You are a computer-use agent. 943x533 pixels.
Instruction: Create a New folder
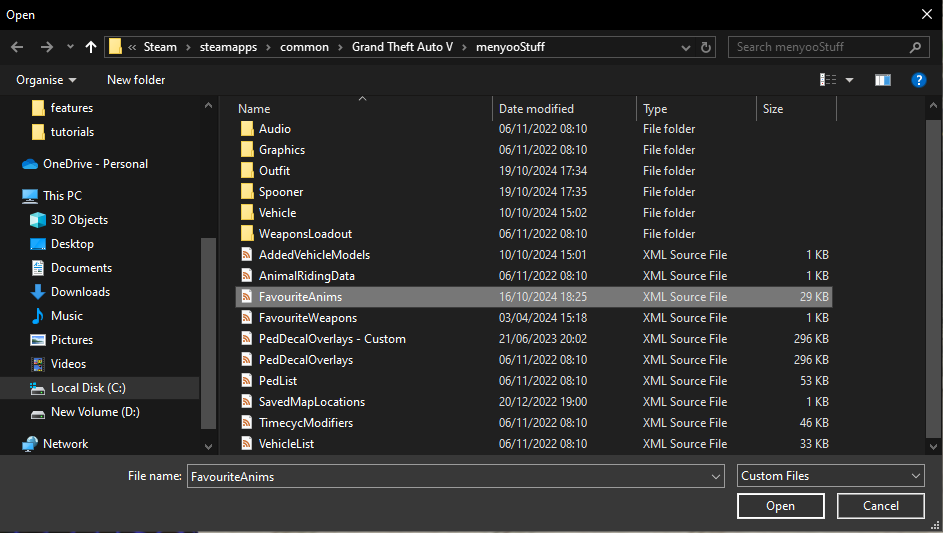tap(136, 80)
